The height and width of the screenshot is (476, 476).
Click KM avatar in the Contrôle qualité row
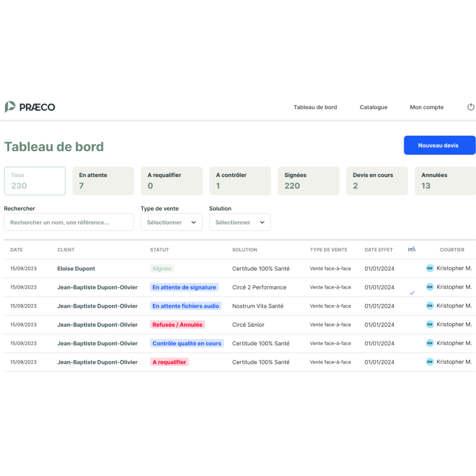click(x=430, y=343)
